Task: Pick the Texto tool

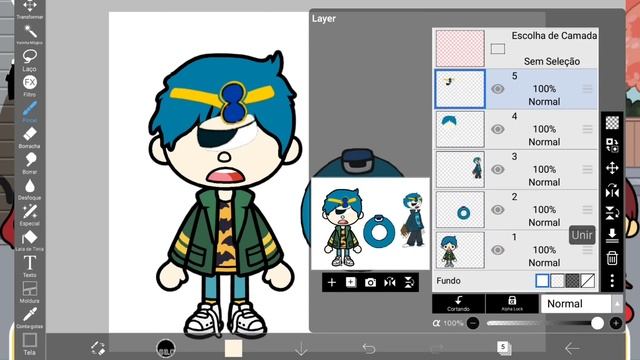Action: click(30, 267)
